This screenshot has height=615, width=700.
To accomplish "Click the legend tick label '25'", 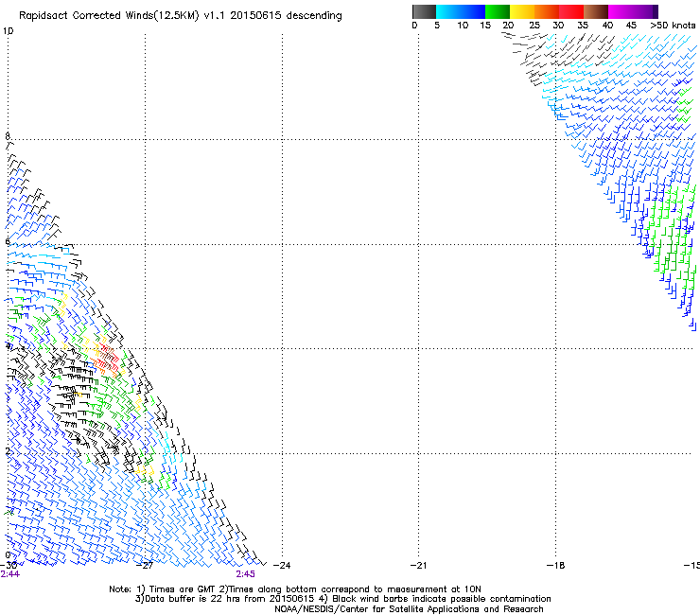I will click(x=534, y=26).
